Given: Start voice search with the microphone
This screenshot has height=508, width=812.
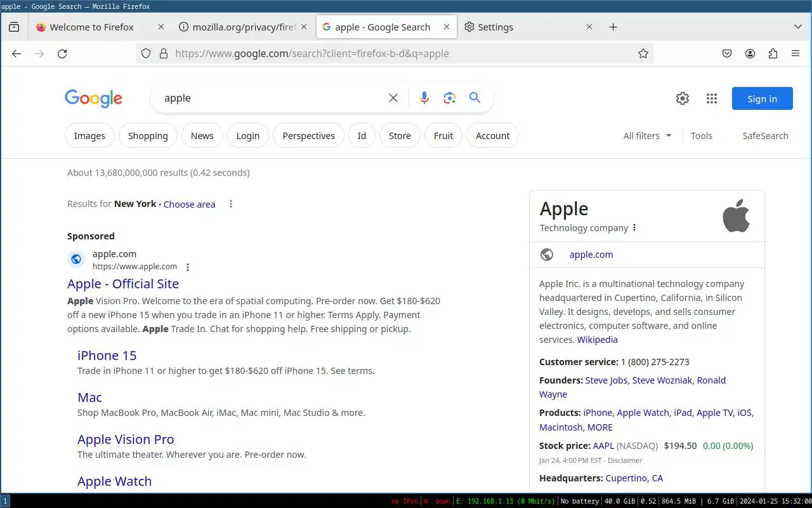Looking at the screenshot, I should click(424, 98).
